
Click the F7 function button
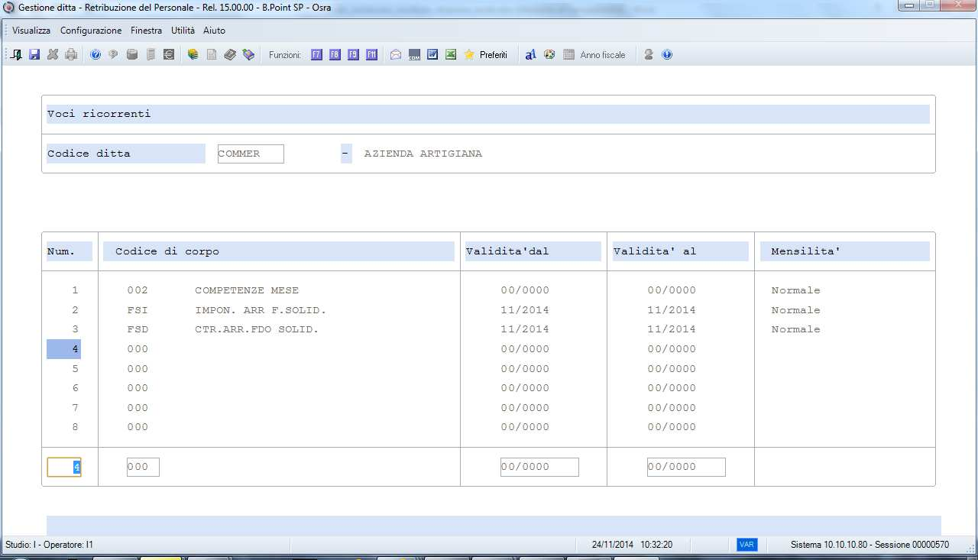click(316, 55)
